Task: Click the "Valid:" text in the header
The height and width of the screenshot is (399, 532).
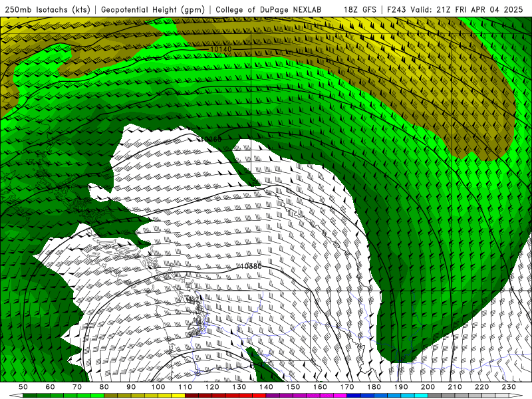Action: pos(422,9)
